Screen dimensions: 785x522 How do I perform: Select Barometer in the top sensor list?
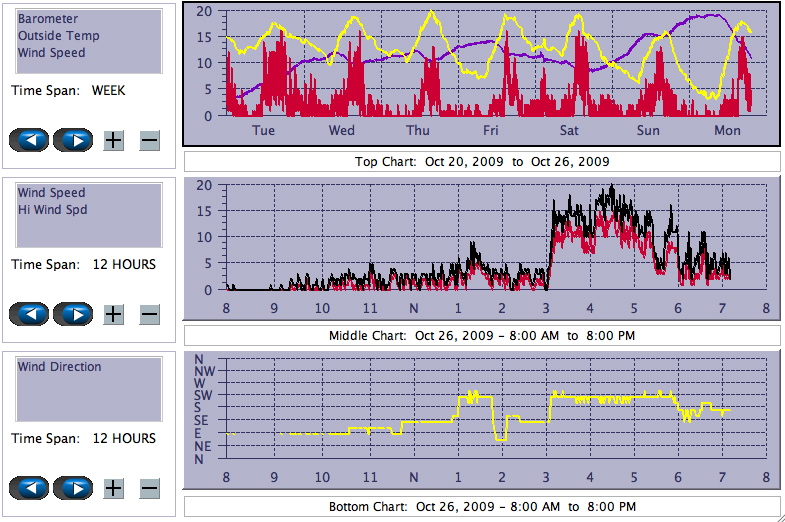coord(48,19)
